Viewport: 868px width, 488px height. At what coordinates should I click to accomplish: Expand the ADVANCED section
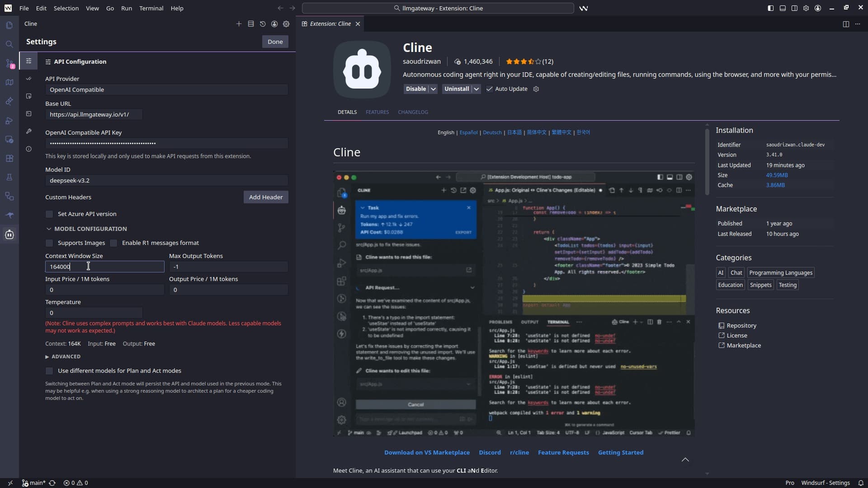pyautogui.click(x=47, y=357)
